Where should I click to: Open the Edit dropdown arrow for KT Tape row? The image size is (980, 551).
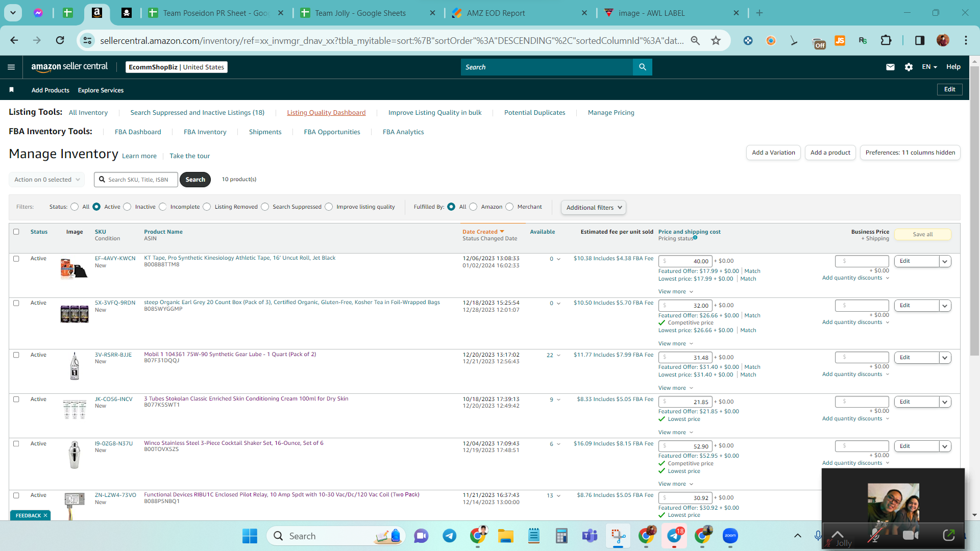point(945,261)
